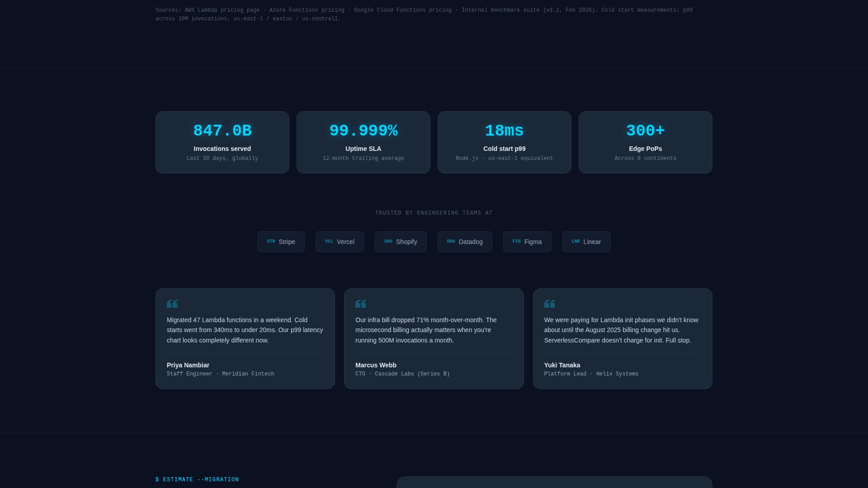This screenshot has height=488, width=868.
Task: Click the 'Invocations served' label
Action: [x=222, y=149]
